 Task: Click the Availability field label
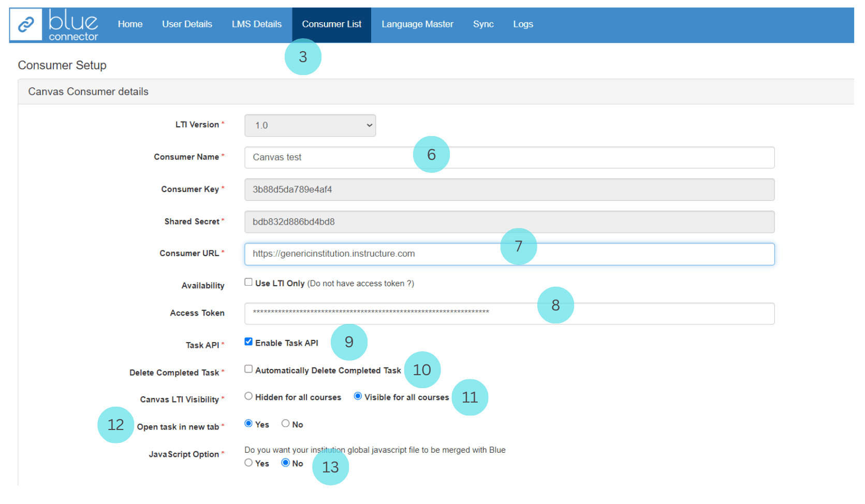[203, 286]
